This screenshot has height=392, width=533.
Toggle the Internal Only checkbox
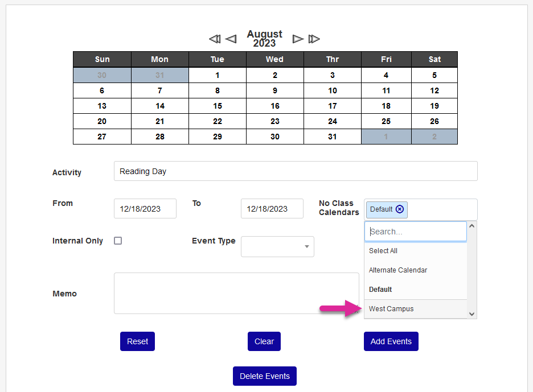pos(118,241)
